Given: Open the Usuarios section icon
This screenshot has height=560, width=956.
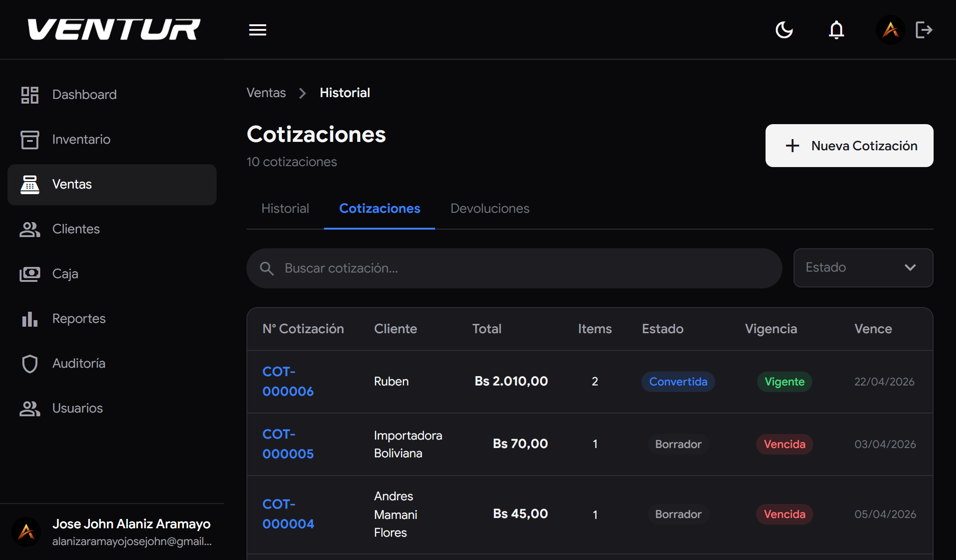Looking at the screenshot, I should click(29, 408).
